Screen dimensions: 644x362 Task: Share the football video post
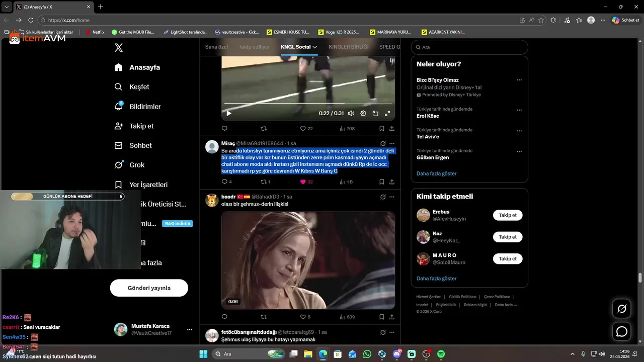[x=392, y=129]
